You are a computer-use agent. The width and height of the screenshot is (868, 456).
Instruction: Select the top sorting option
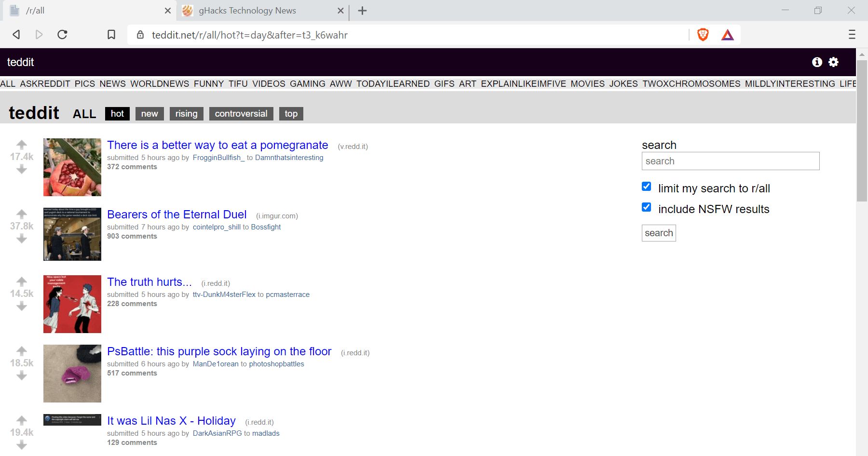tap(291, 114)
